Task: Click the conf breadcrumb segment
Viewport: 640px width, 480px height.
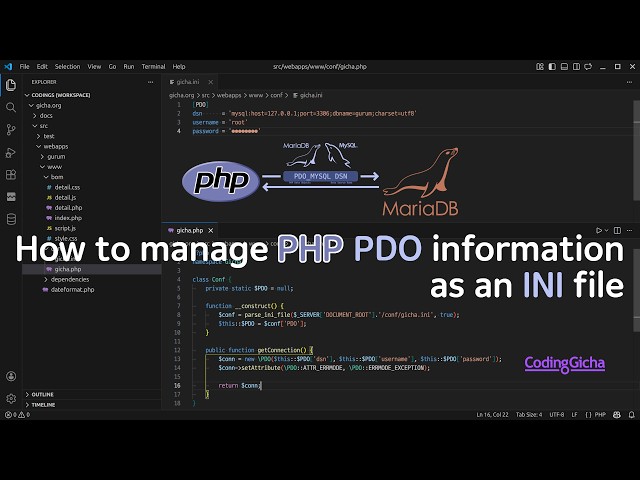Action: (x=276, y=95)
